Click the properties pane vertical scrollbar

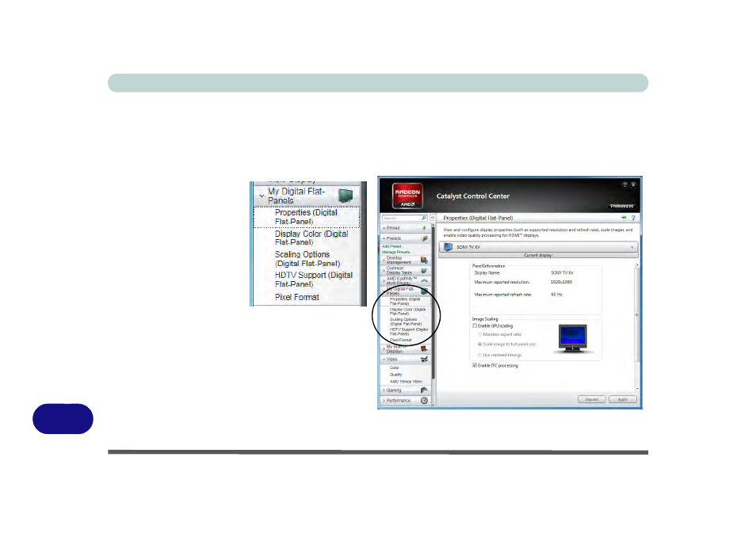pyautogui.click(x=637, y=326)
